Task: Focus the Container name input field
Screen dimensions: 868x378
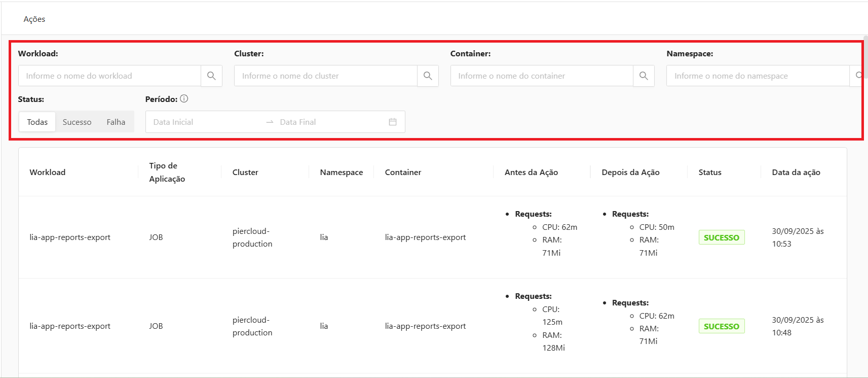Action: pos(541,76)
